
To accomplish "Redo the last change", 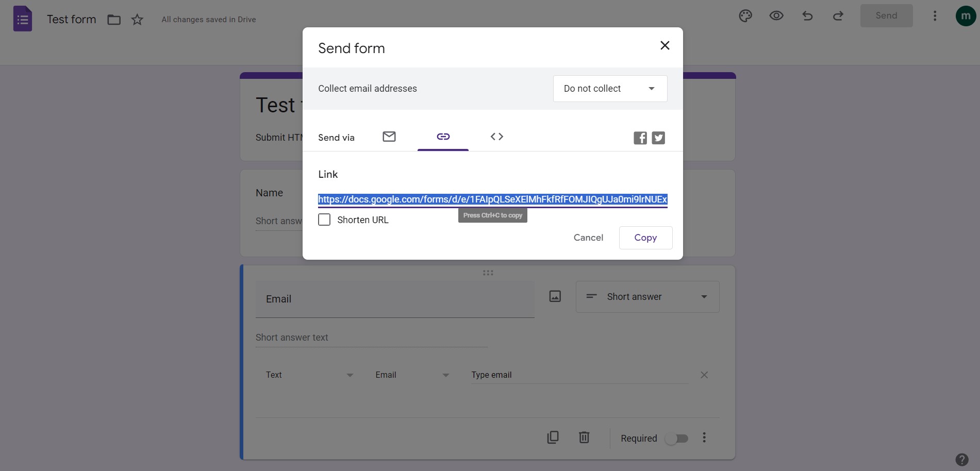I will (838, 15).
